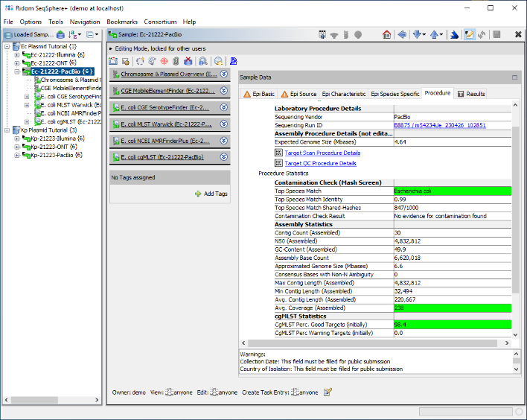Open the A-Z sort dropdown

click(x=74, y=34)
